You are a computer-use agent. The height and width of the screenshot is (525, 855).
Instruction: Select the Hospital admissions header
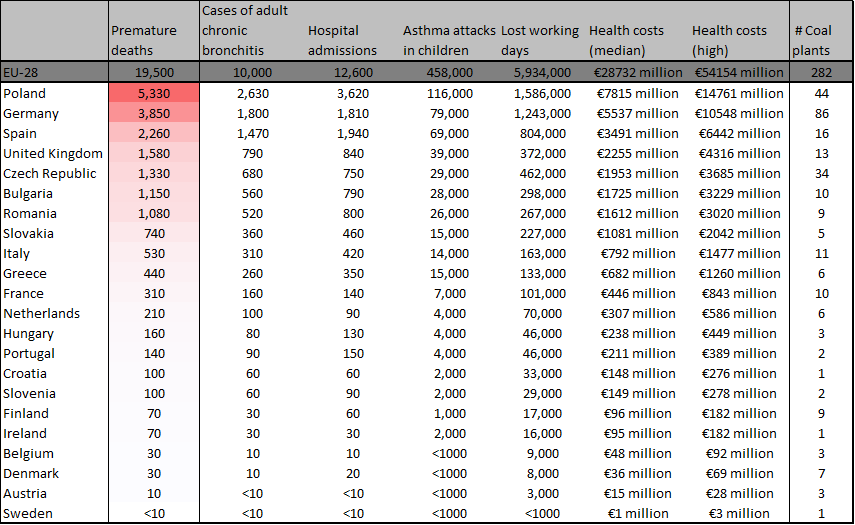(342, 40)
